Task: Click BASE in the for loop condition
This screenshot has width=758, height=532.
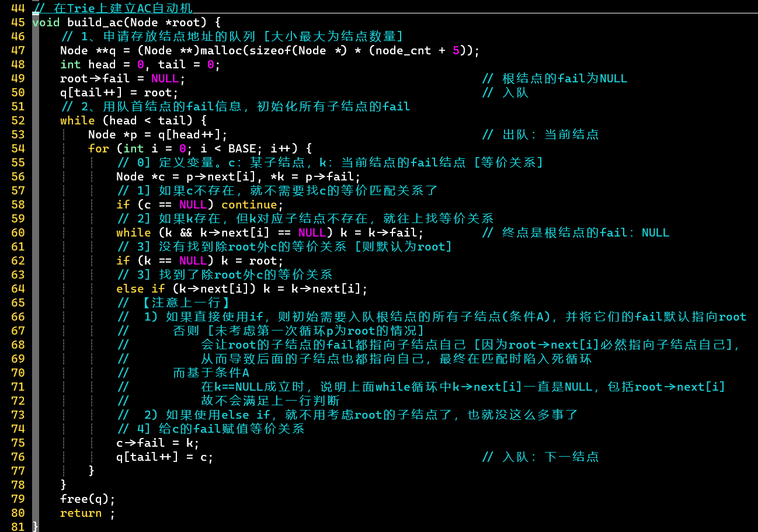Action: click(242, 148)
